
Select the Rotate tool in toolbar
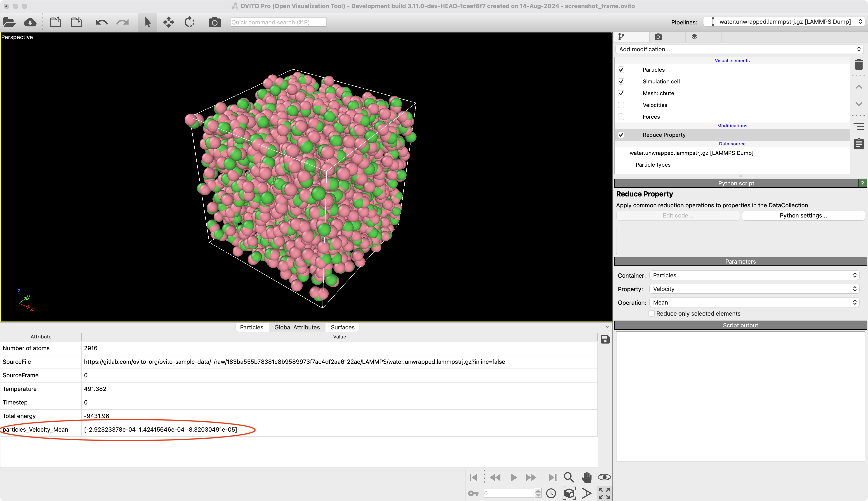(x=190, y=22)
